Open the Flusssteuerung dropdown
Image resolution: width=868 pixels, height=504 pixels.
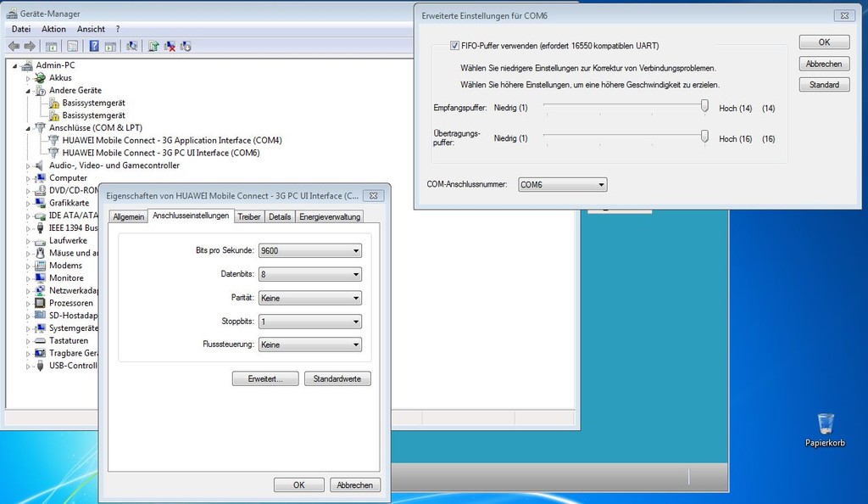click(310, 344)
